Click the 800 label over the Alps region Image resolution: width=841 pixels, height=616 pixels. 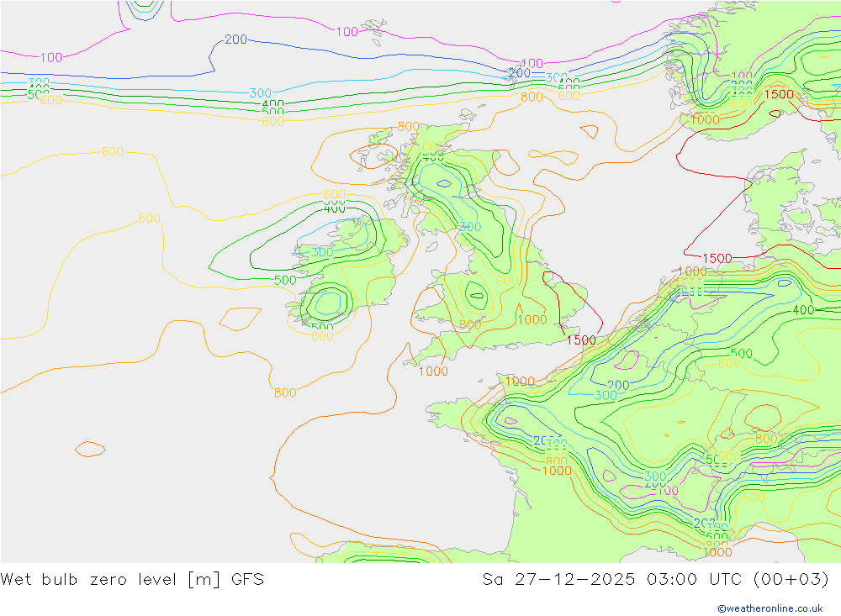pyautogui.click(x=766, y=439)
